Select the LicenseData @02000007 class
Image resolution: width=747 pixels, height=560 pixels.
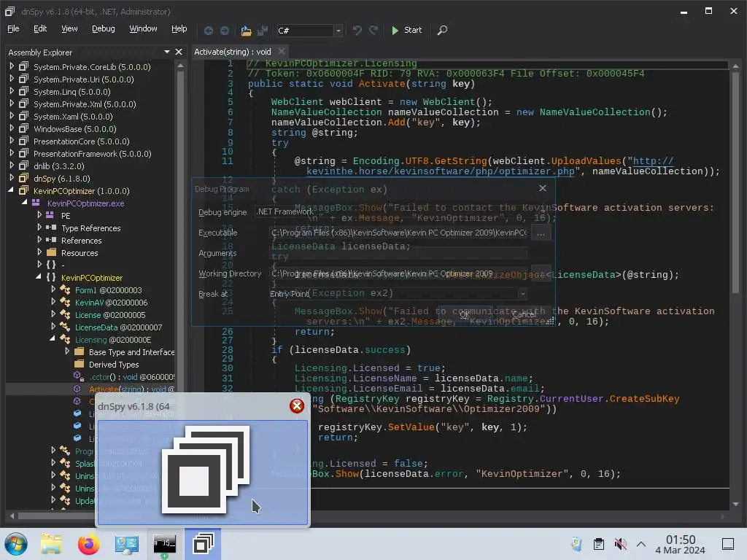(118, 327)
